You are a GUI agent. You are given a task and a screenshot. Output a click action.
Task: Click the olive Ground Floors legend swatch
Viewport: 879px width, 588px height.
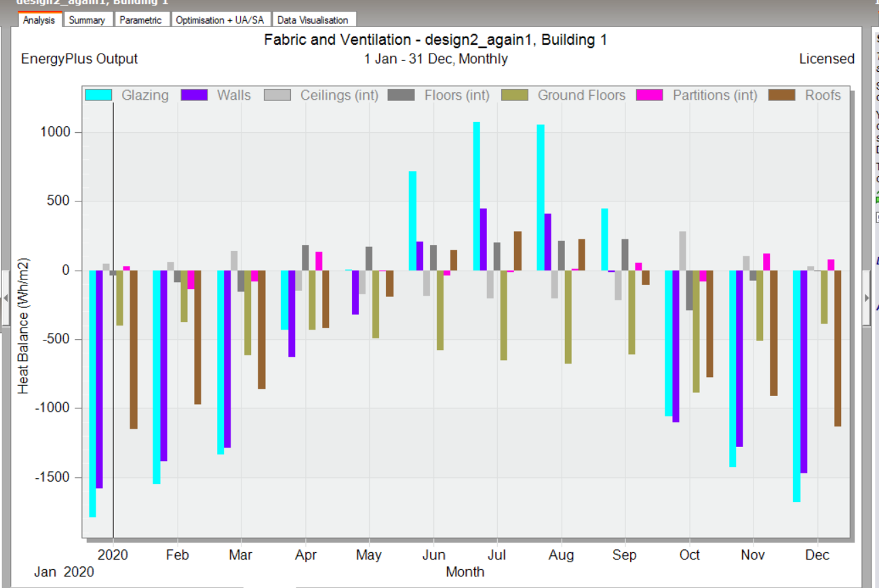click(x=514, y=96)
